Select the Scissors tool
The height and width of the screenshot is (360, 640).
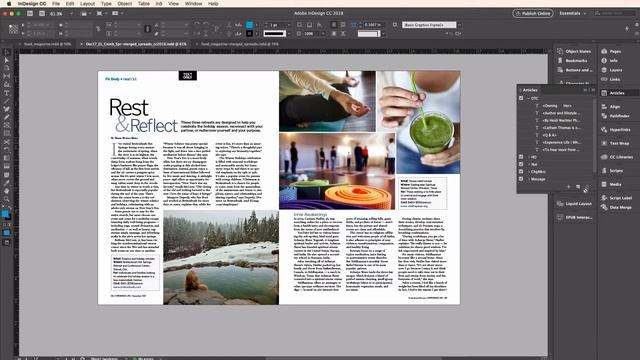pyautogui.click(x=7, y=142)
